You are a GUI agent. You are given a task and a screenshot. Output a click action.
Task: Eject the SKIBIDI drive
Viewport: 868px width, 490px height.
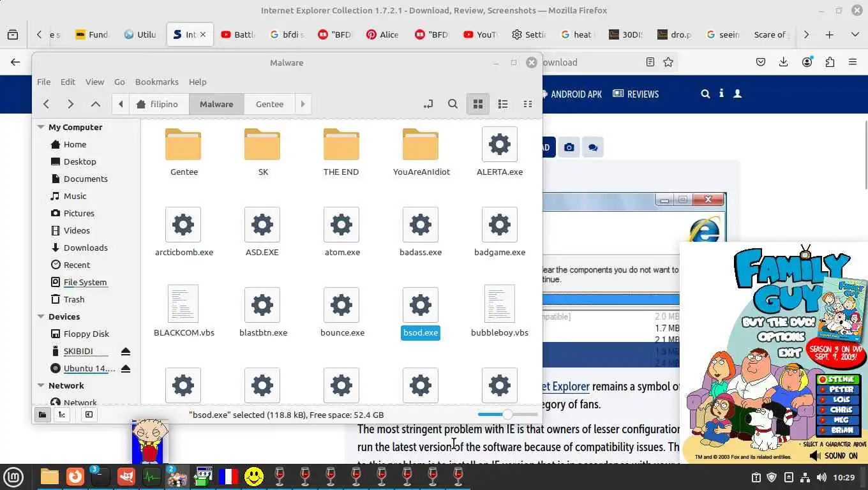(x=126, y=352)
